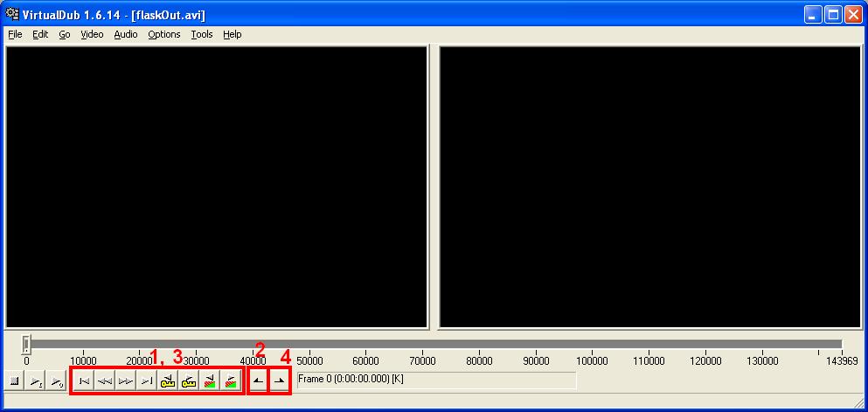Open the Video menu
Screen dimensions: 868x412
click(92, 34)
